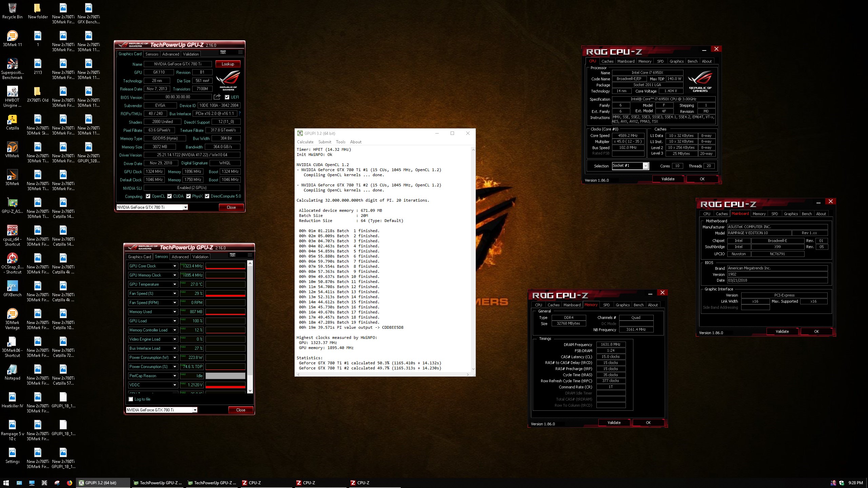Open Caches tab in top CPU-Z window
Image resolution: width=868 pixels, height=488 pixels.
[x=607, y=61]
